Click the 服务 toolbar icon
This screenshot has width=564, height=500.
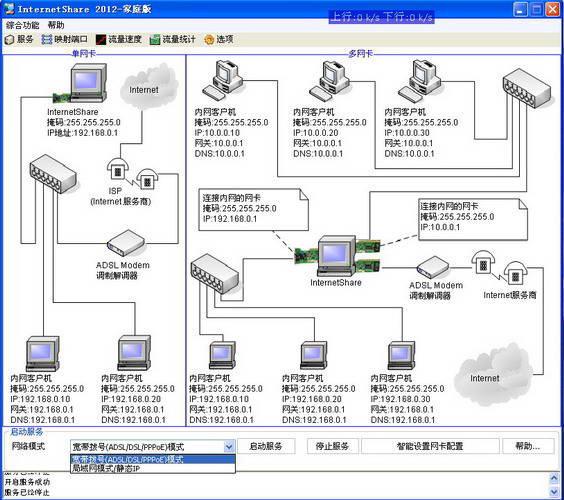[x=19, y=39]
